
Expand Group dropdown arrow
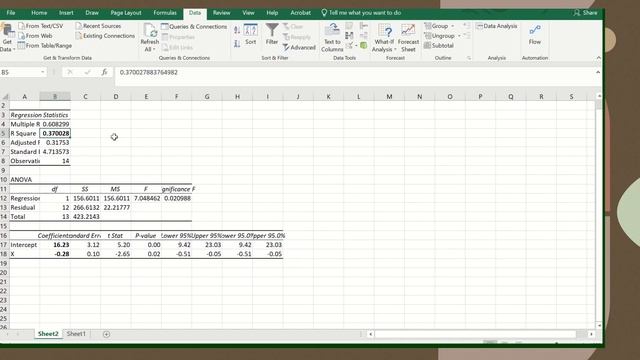[452, 26]
